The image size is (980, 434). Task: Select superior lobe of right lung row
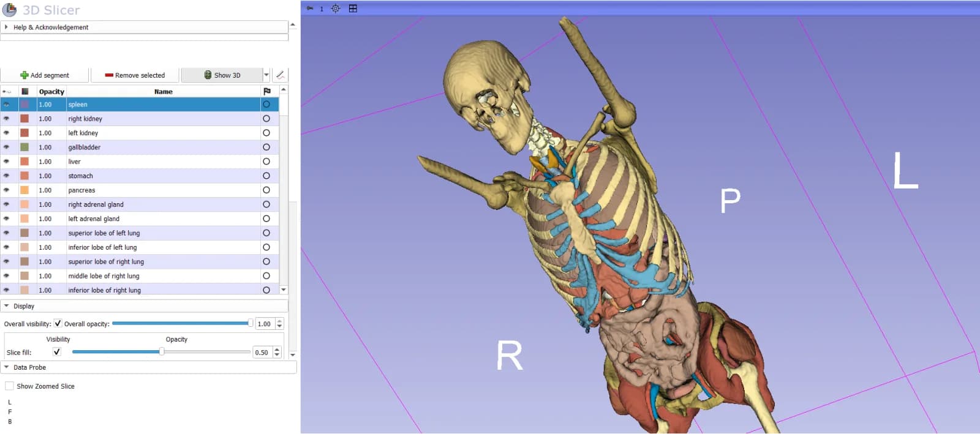click(140, 261)
